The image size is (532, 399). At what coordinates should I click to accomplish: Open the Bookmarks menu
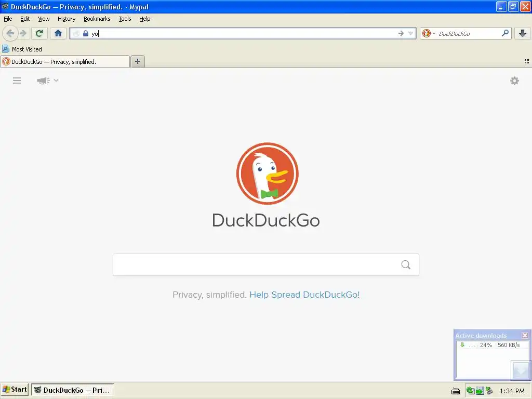click(97, 19)
